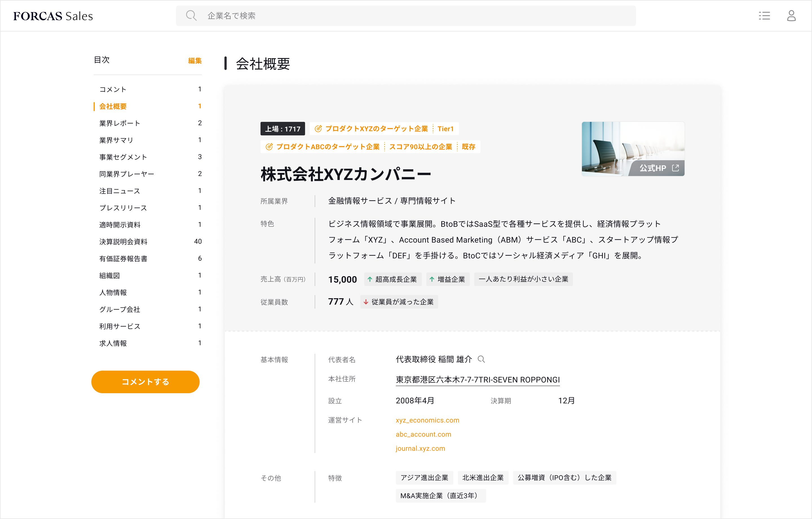This screenshot has height=519, width=812.
Task: Click the magnifier icon beside 稲間 雄介
Action: [x=481, y=359]
